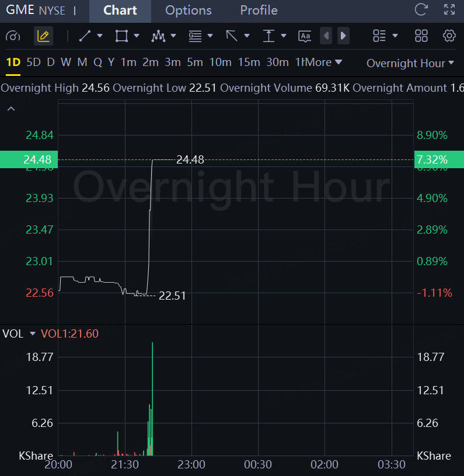Click the VOL1:21.60 readout
This screenshot has width=464, height=476.
pos(70,333)
